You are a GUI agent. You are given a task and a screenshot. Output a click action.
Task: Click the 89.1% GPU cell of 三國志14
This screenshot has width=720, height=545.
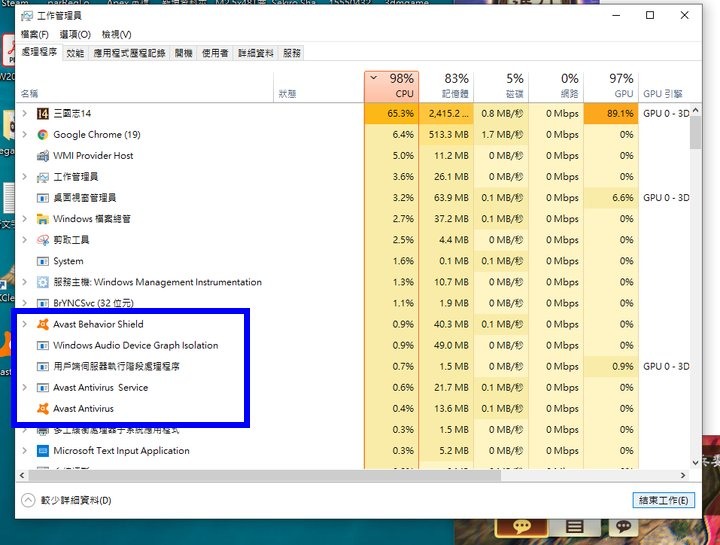click(611, 113)
